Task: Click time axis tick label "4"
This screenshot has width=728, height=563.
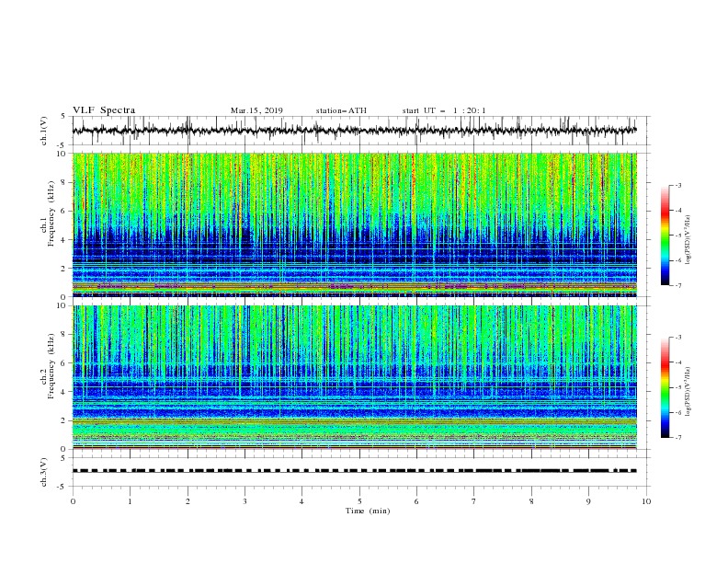Action: click(301, 501)
